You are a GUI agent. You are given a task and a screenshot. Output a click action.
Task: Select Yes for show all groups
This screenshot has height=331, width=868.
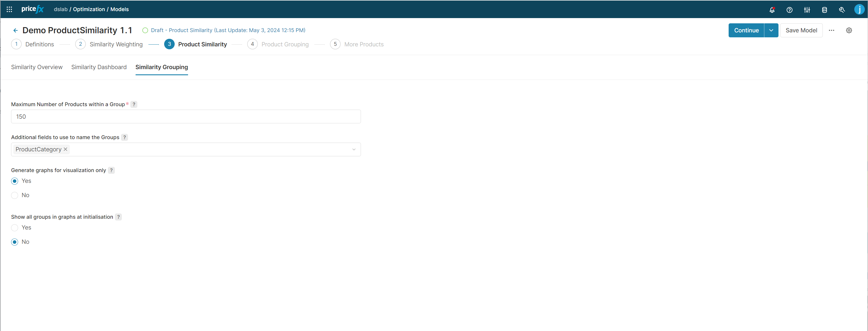click(15, 227)
